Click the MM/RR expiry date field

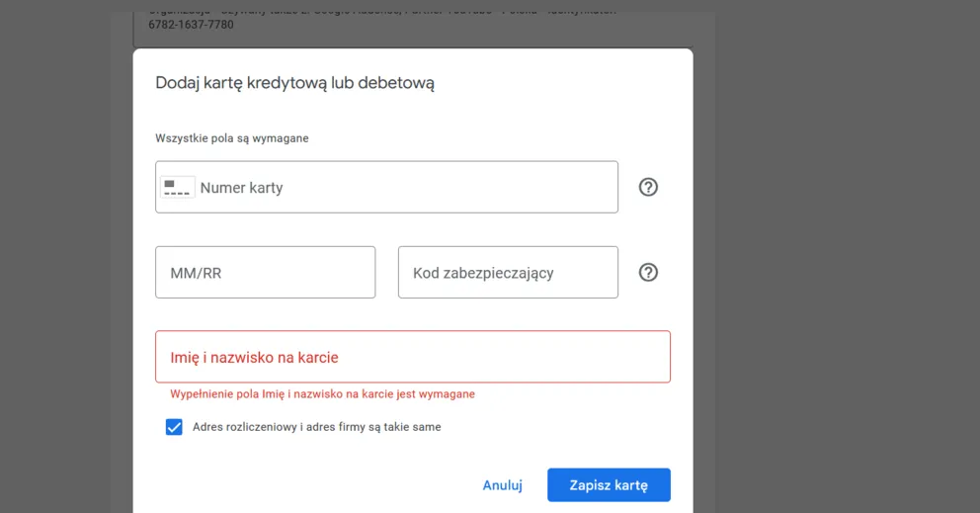[x=266, y=272]
